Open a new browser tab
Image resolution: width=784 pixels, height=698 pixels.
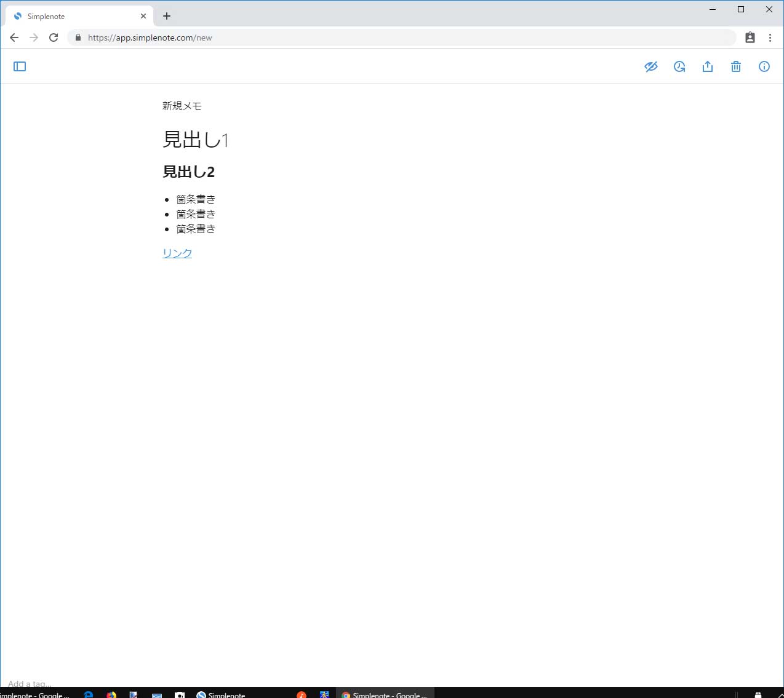coord(166,16)
